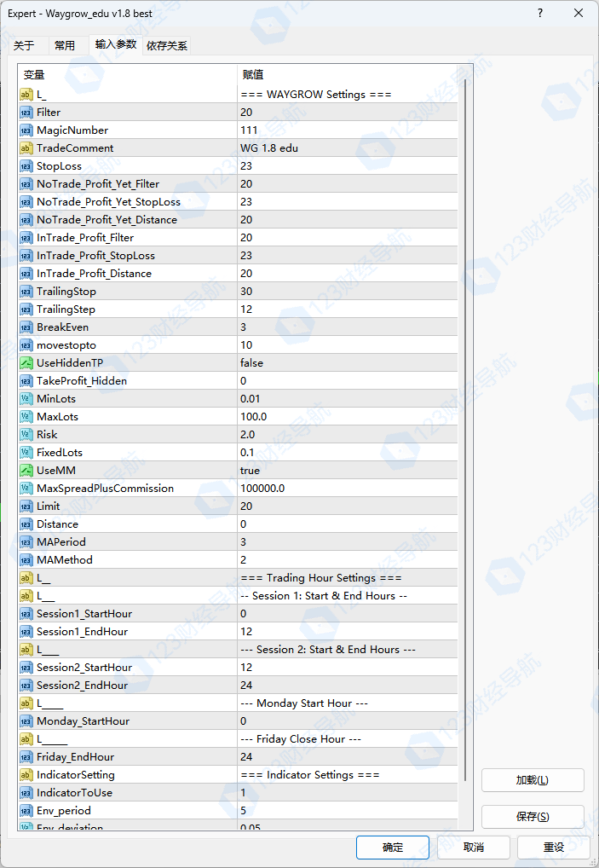Click the icon next to MaxLots

coord(26,417)
